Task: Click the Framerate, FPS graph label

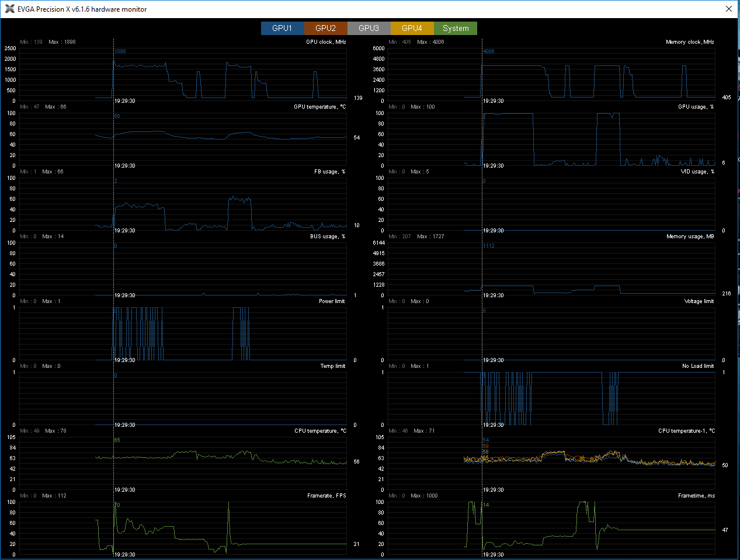Action: (326, 496)
